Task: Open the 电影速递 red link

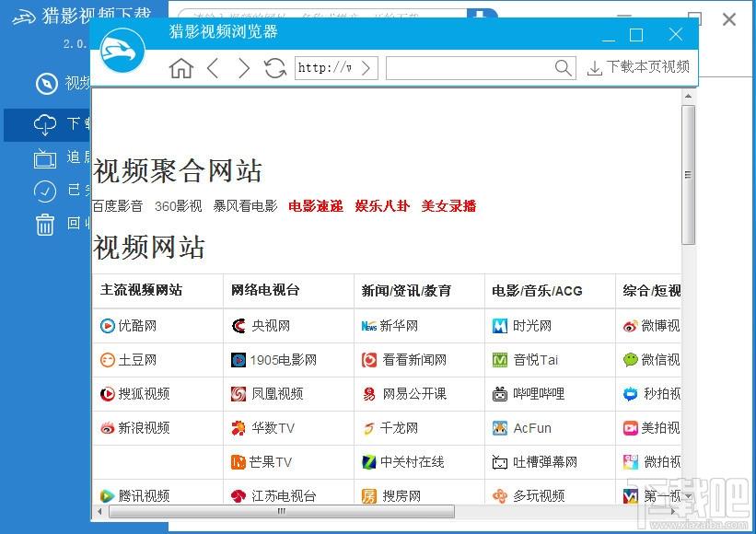Action: pyautogui.click(x=316, y=206)
